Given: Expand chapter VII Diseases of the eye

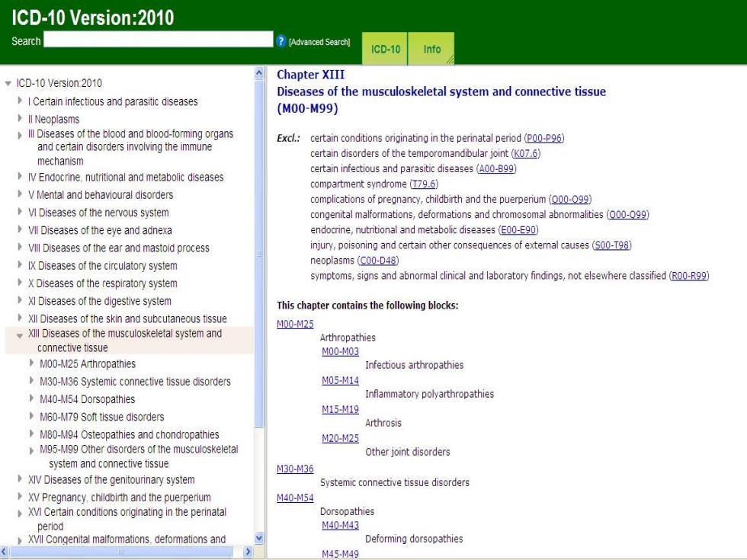Looking at the screenshot, I should 20,229.
